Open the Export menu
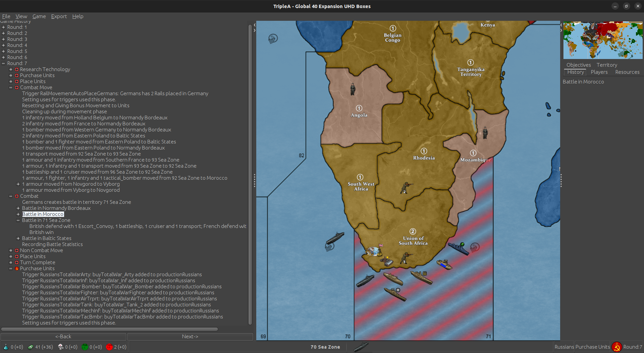 pyautogui.click(x=59, y=16)
